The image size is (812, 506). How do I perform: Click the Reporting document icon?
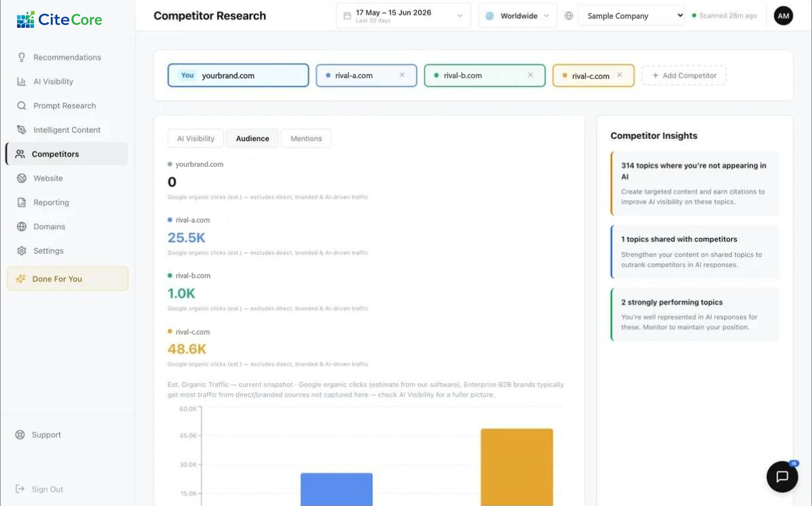point(21,202)
